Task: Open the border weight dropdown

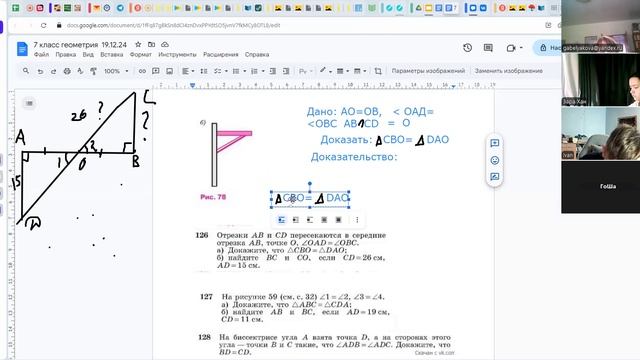Action: click(342, 71)
